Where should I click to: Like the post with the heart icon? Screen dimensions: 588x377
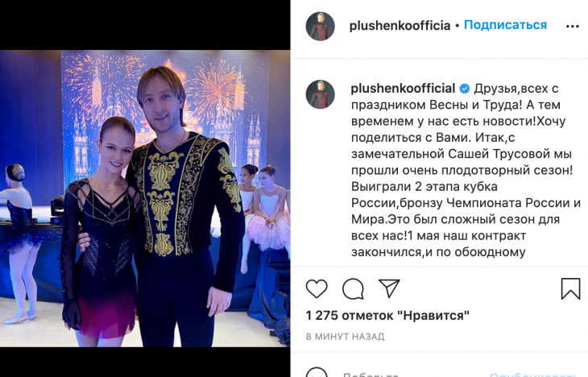coord(317,288)
